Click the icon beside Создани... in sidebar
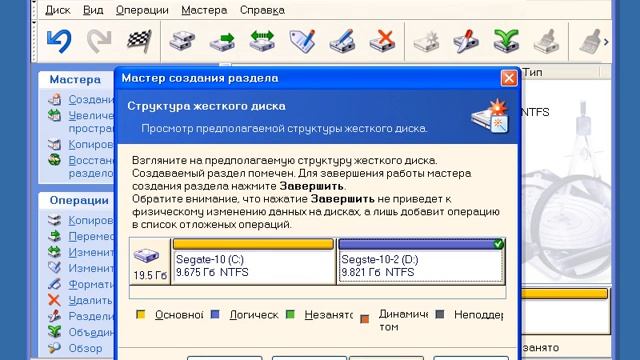Image resolution: width=640 pixels, height=360 pixels. coord(55,99)
